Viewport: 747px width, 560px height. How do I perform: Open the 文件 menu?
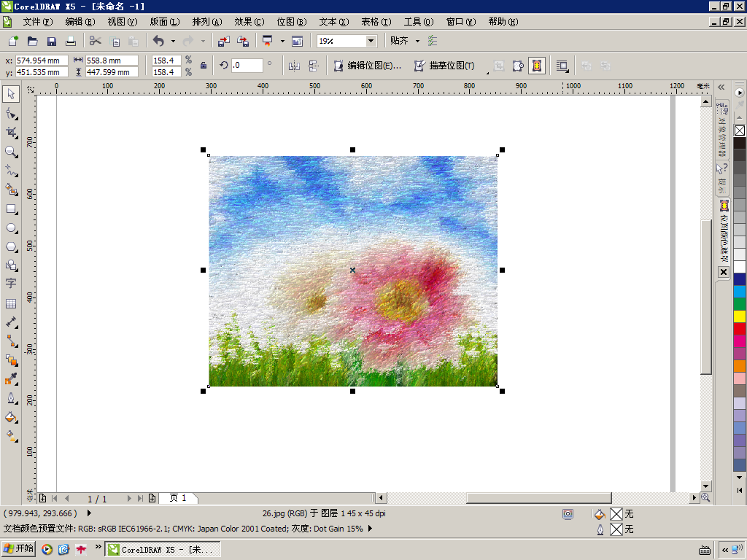pos(38,22)
